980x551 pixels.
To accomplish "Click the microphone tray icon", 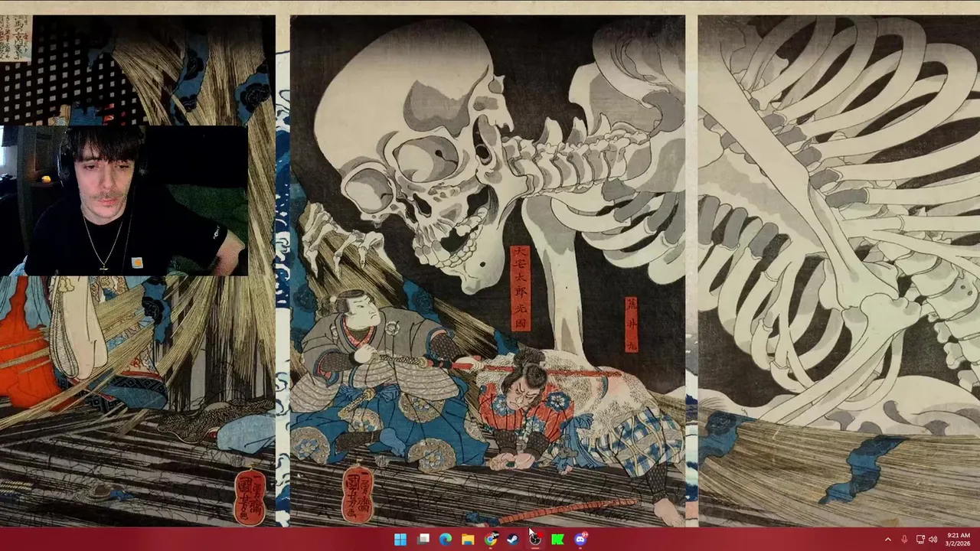I will click(x=904, y=540).
